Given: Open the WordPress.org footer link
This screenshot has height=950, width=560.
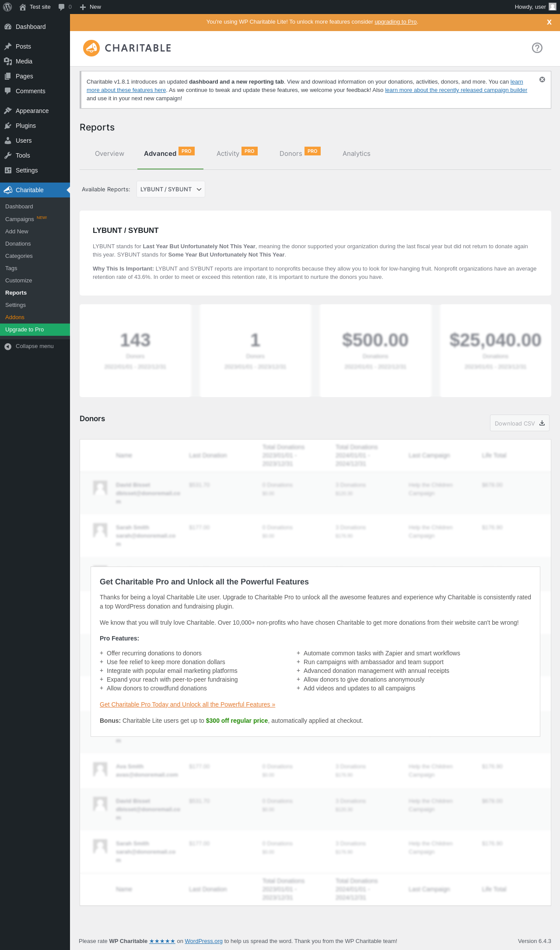Looking at the screenshot, I should tap(203, 941).
